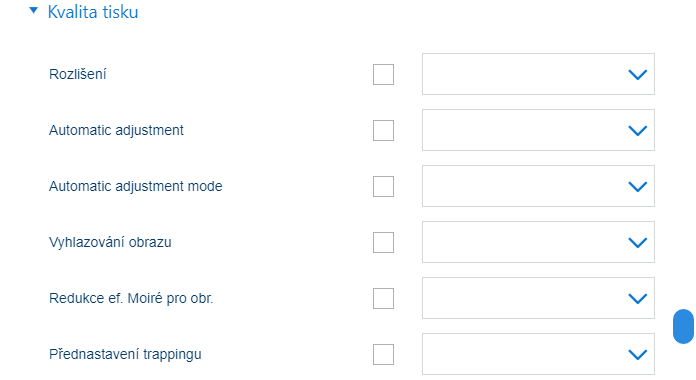Viewport: 696px width, 380px height.
Task: Click the Automatic adjustment mode chevron
Action: 638,186
